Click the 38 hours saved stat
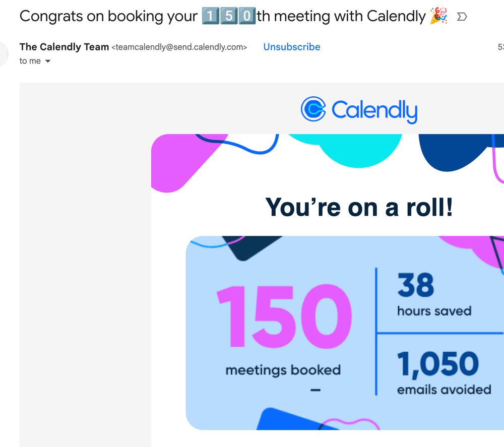The height and width of the screenshot is (447, 504). (x=434, y=294)
